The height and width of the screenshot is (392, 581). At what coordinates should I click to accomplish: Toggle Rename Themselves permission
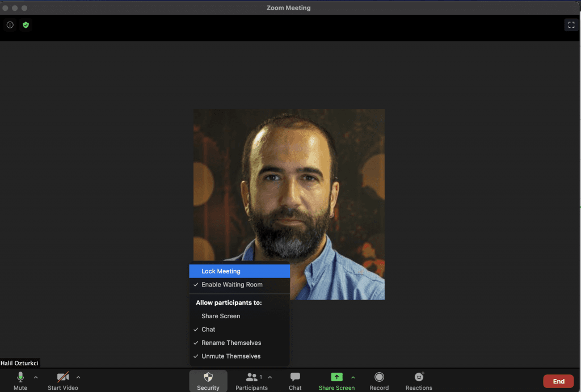231,343
